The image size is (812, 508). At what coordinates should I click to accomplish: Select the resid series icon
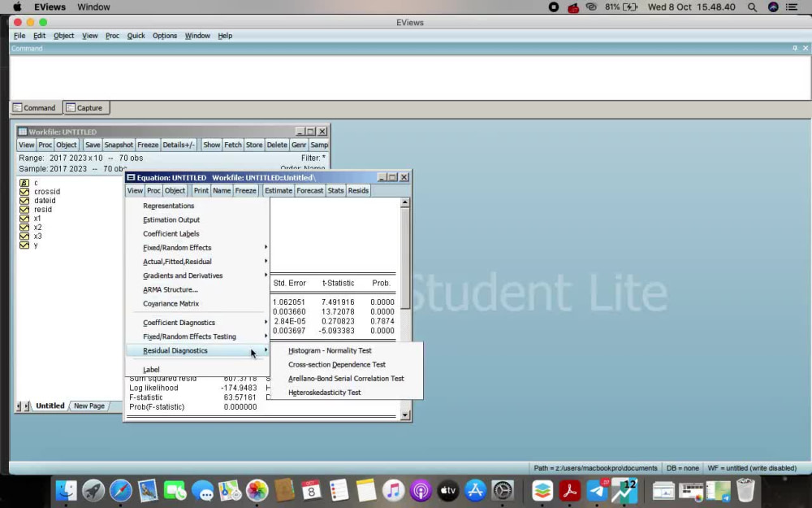tap(24, 210)
